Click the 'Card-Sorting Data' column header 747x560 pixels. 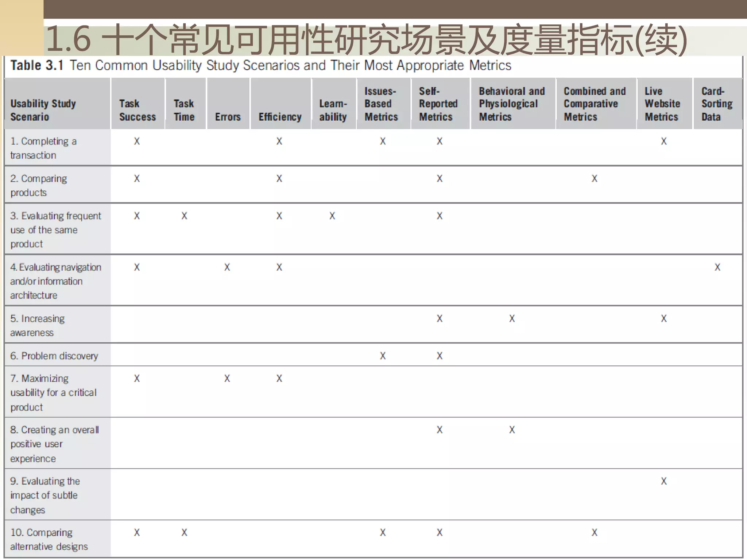point(718,104)
